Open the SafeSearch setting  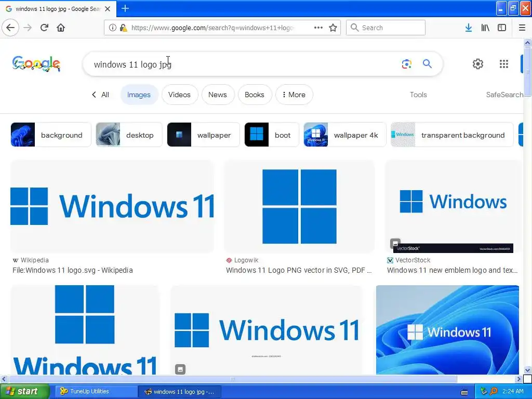tap(504, 95)
